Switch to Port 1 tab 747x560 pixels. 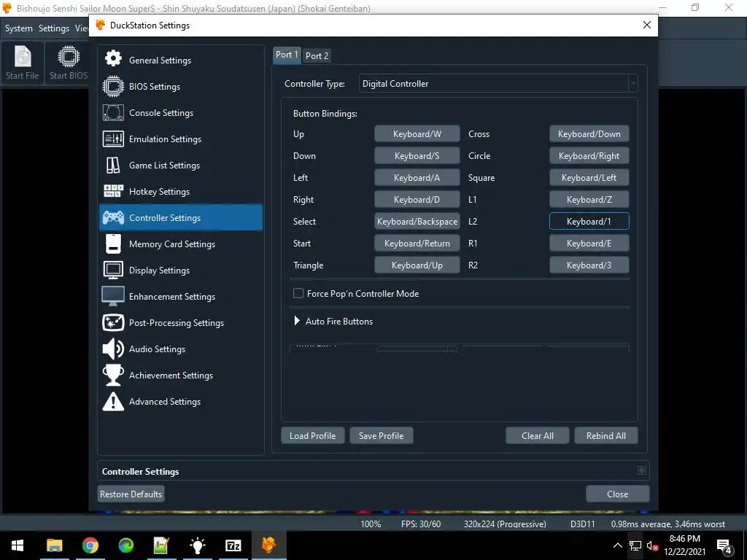coord(286,55)
